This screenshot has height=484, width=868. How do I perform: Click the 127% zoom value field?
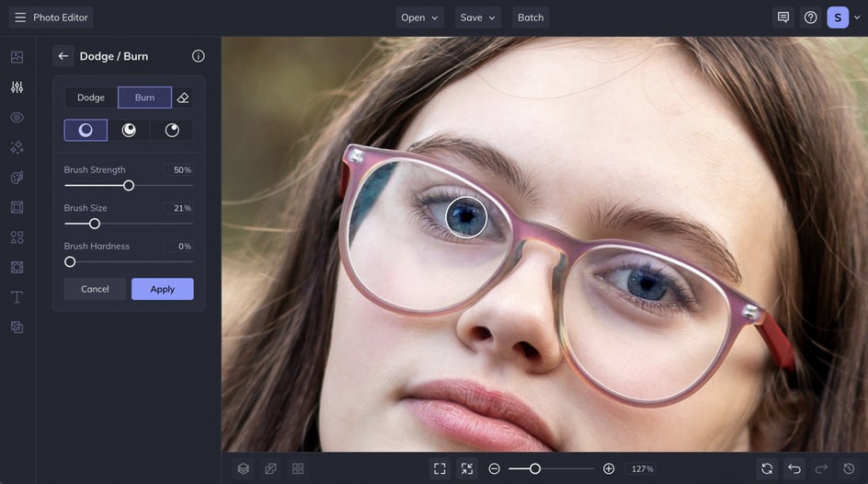(642, 469)
